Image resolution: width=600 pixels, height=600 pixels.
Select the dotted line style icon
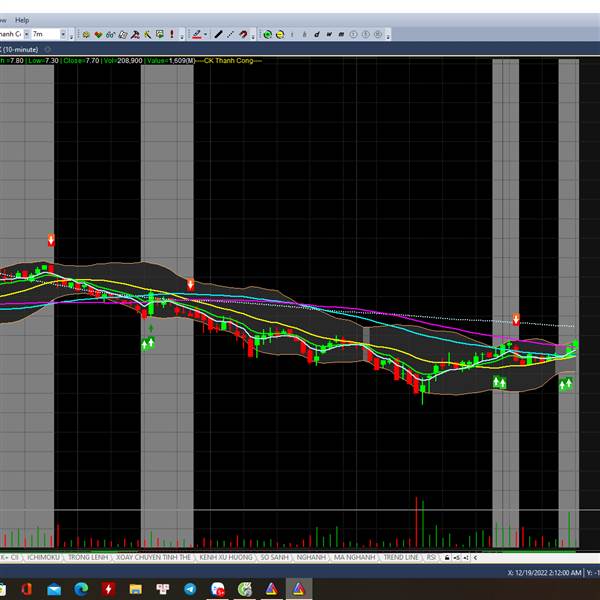click(230, 34)
